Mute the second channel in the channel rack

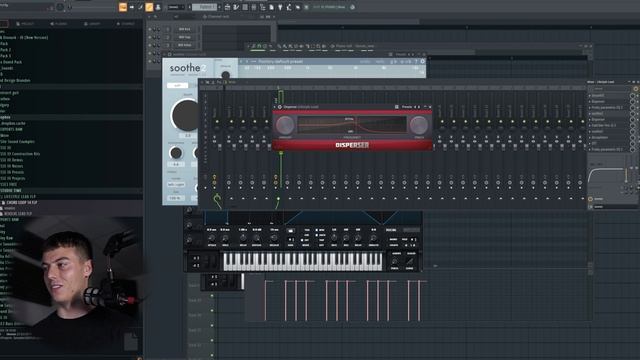150,37
